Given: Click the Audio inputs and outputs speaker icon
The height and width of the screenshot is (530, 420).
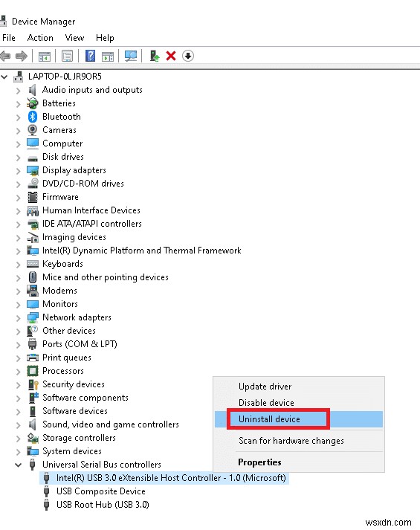Looking at the screenshot, I should click(33, 90).
